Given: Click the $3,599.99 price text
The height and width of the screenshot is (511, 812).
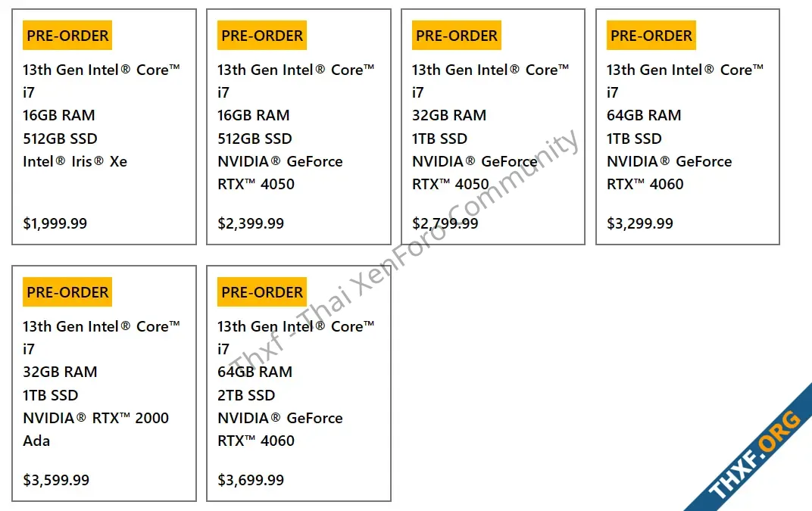Looking at the screenshot, I should coord(56,480).
